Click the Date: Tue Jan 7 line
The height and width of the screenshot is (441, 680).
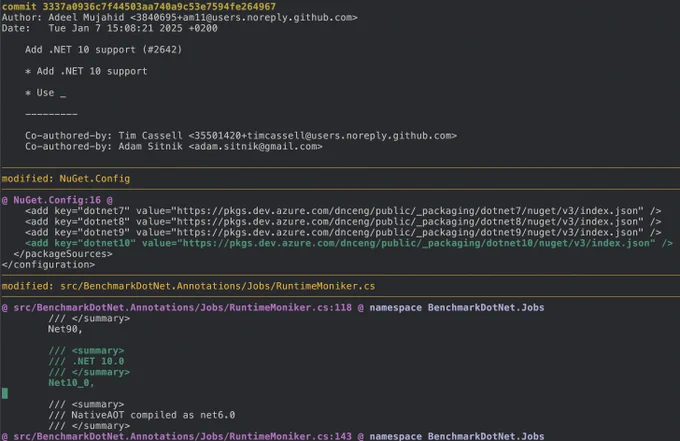pyautogui.click(x=110, y=28)
